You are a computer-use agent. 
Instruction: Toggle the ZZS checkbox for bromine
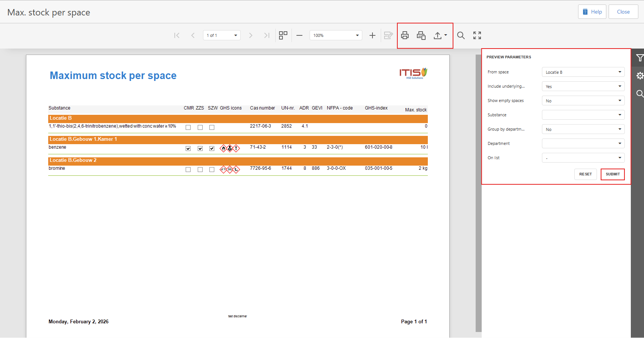pos(200,170)
